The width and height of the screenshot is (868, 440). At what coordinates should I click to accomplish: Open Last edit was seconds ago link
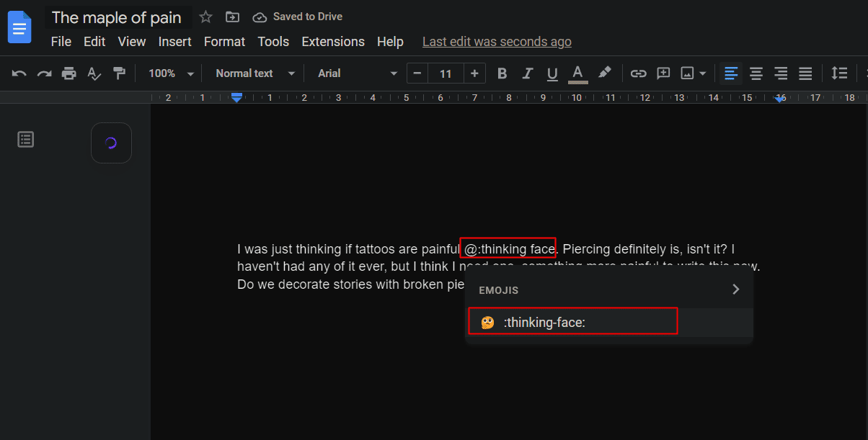497,42
